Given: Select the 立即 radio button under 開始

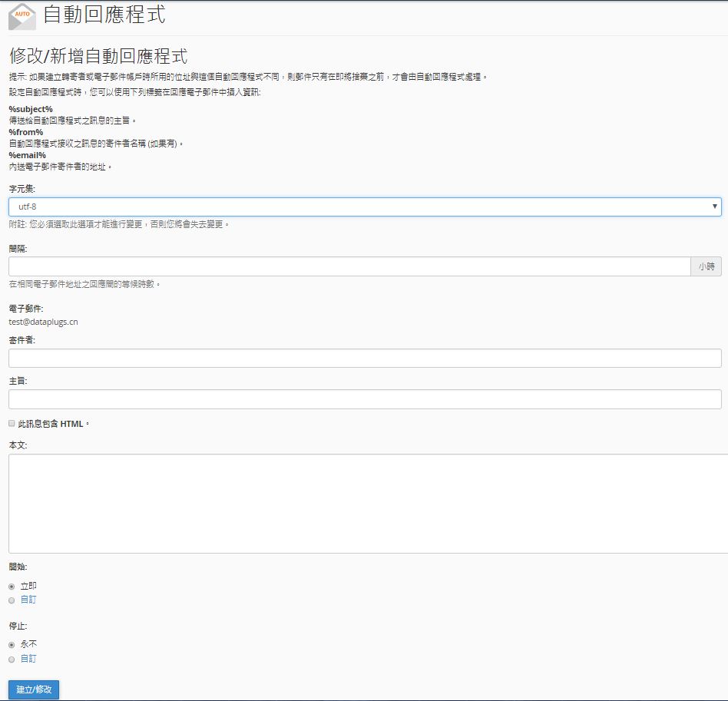Looking at the screenshot, I should [12, 585].
